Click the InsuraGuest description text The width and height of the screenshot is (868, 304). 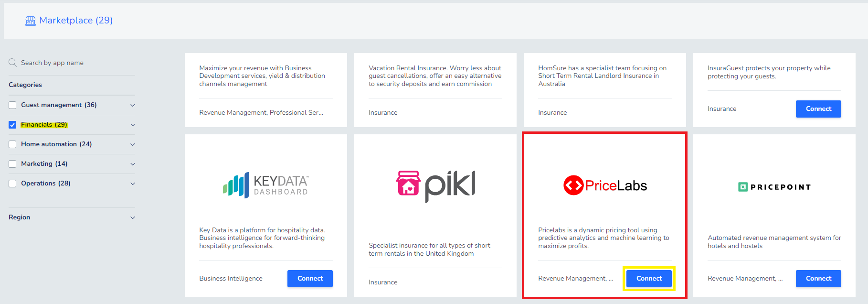click(769, 72)
